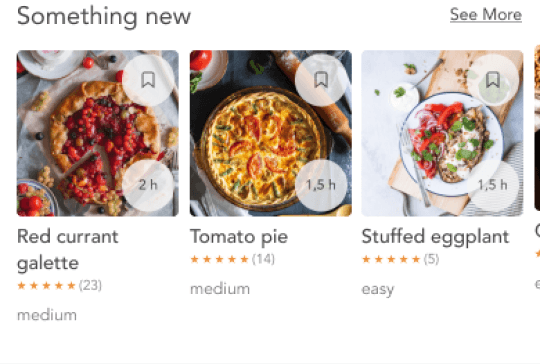
Task: Select the Stuffed eggplant title
Action: pos(435,237)
